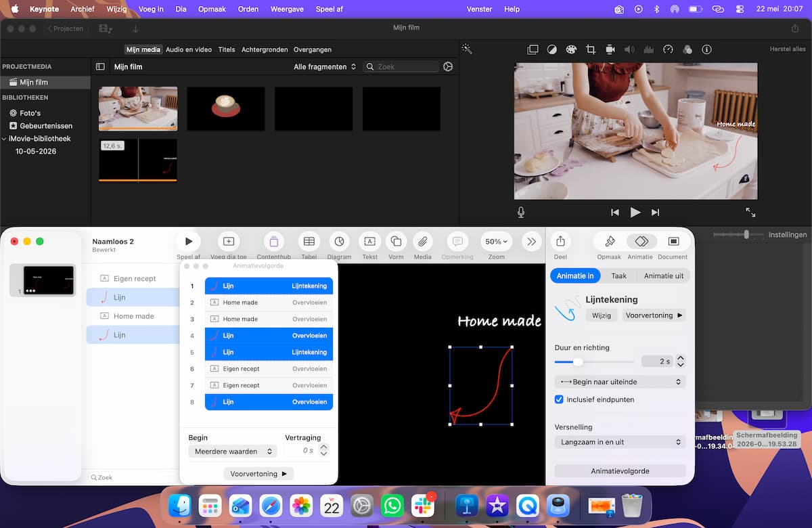Click the Animatievolgorde button
The width and height of the screenshot is (812, 528).
(620, 471)
